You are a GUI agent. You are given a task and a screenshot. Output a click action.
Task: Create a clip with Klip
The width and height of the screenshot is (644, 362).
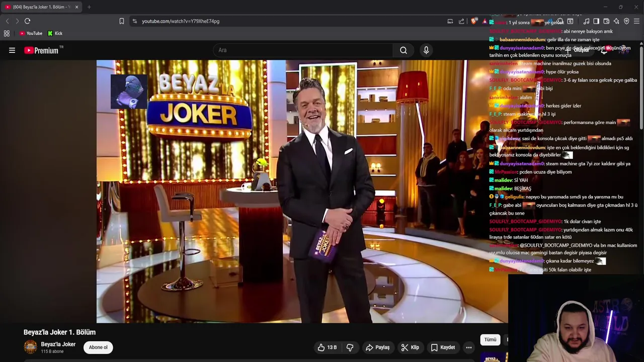410,347
